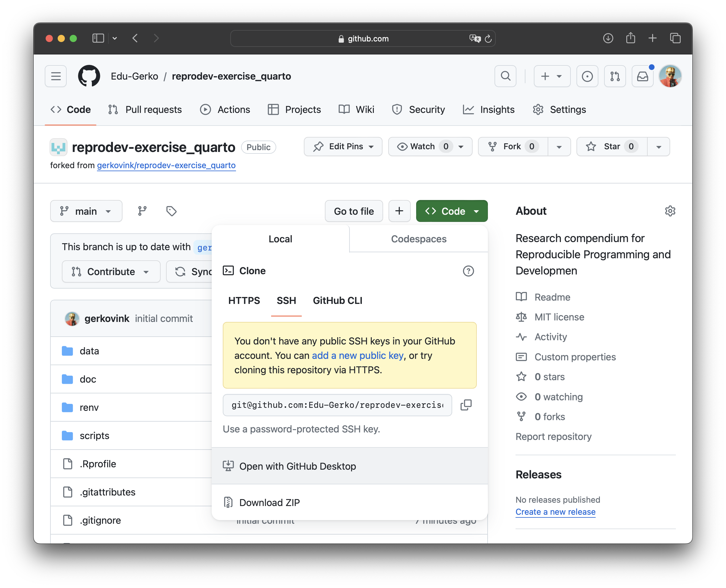The height and width of the screenshot is (588, 726).
Task: Open the main branch selector
Action: tap(86, 211)
